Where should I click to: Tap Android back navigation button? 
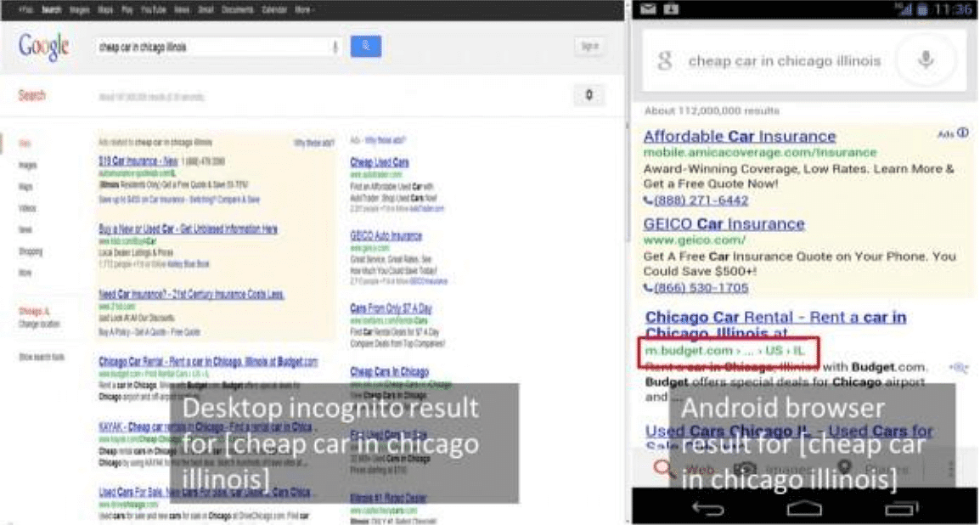707,508
